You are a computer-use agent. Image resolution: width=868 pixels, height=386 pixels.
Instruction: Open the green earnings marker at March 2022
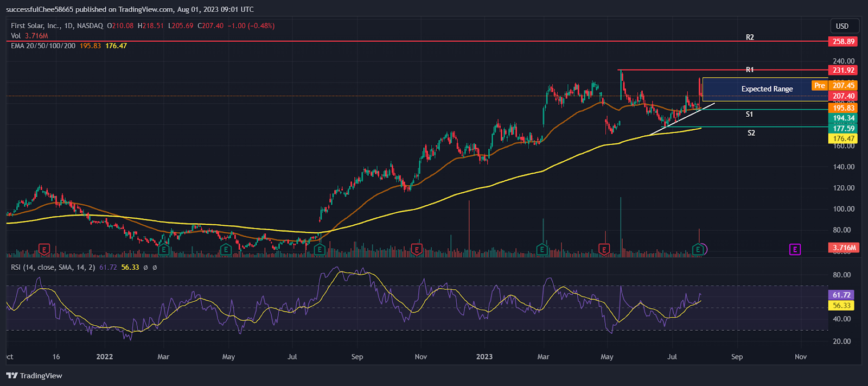coord(164,250)
